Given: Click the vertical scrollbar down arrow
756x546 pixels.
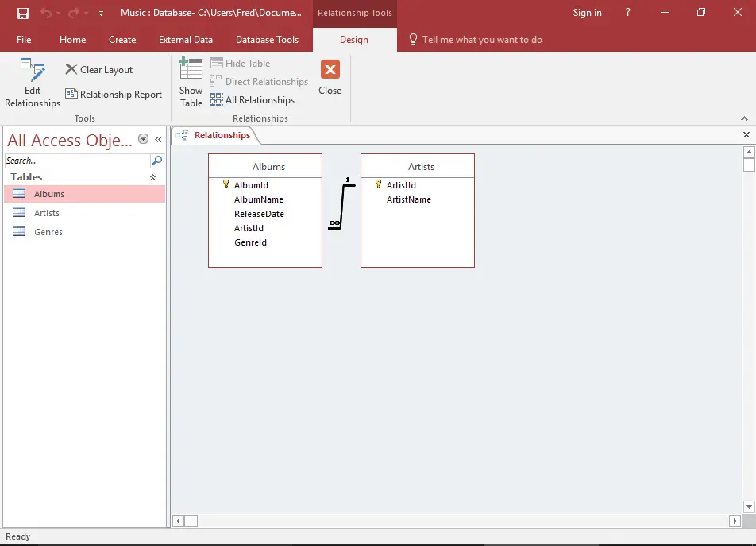Looking at the screenshot, I should [749, 507].
